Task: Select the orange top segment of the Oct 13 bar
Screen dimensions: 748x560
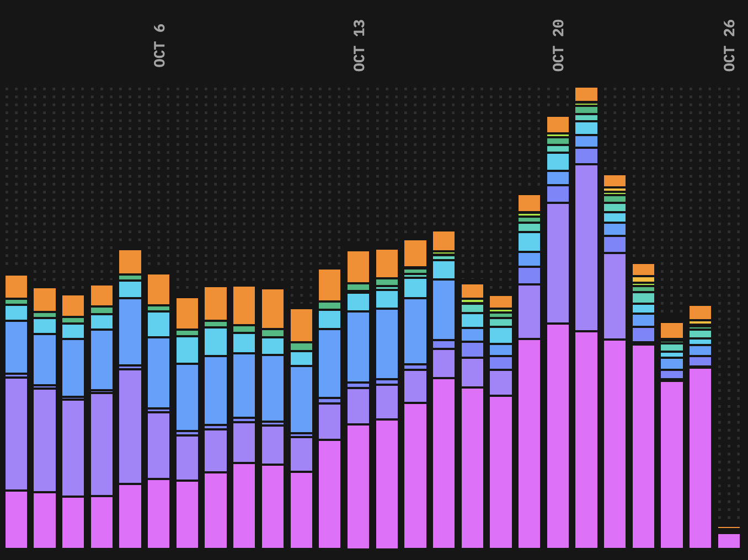Action: 358,267
